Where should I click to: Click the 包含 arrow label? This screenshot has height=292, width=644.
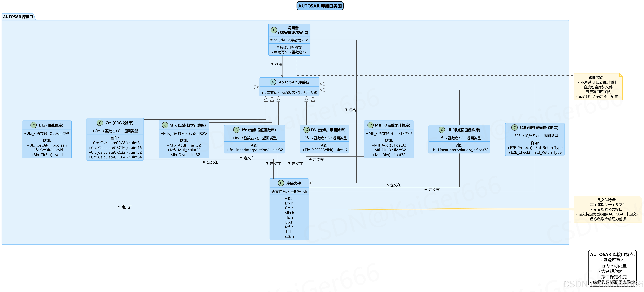click(x=352, y=110)
